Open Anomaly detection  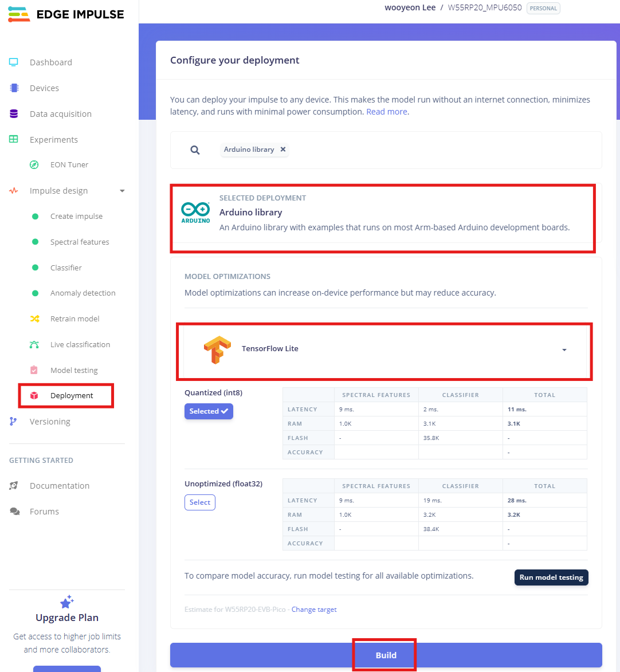pos(83,293)
